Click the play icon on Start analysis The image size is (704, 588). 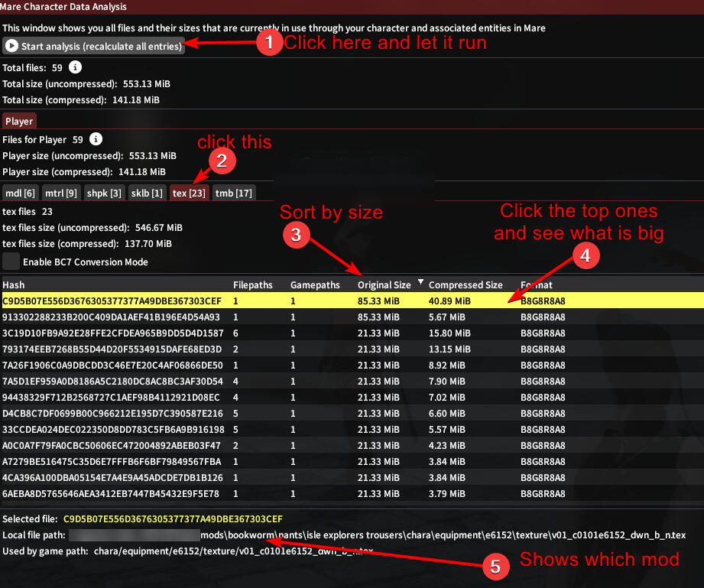tap(11, 46)
